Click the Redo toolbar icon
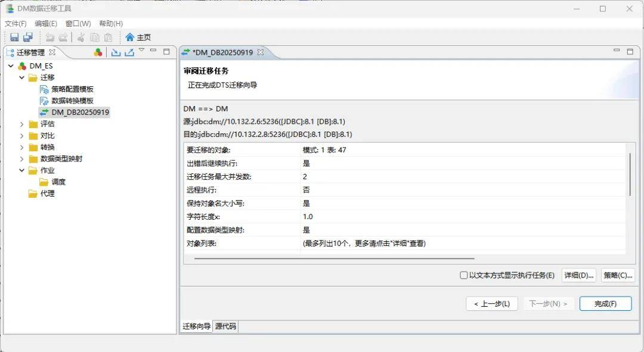Viewport: 644px width, 352px height. 63,38
